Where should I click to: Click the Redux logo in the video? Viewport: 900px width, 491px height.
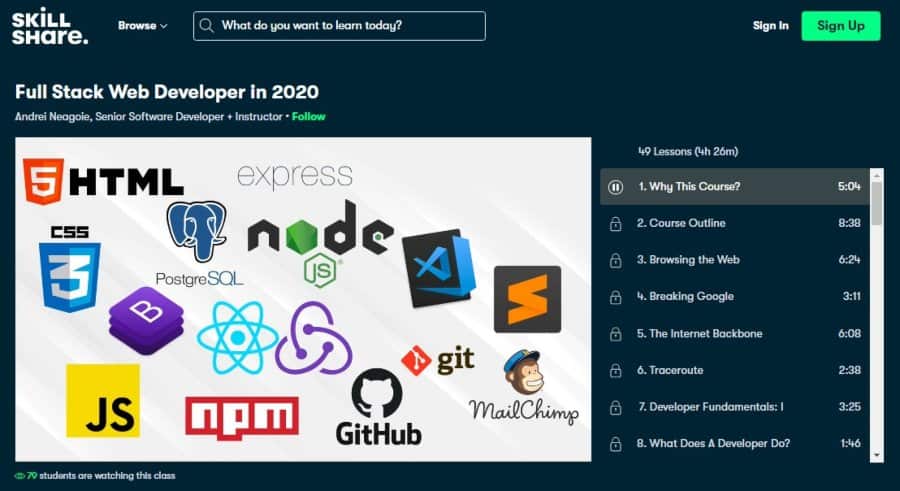tap(313, 338)
